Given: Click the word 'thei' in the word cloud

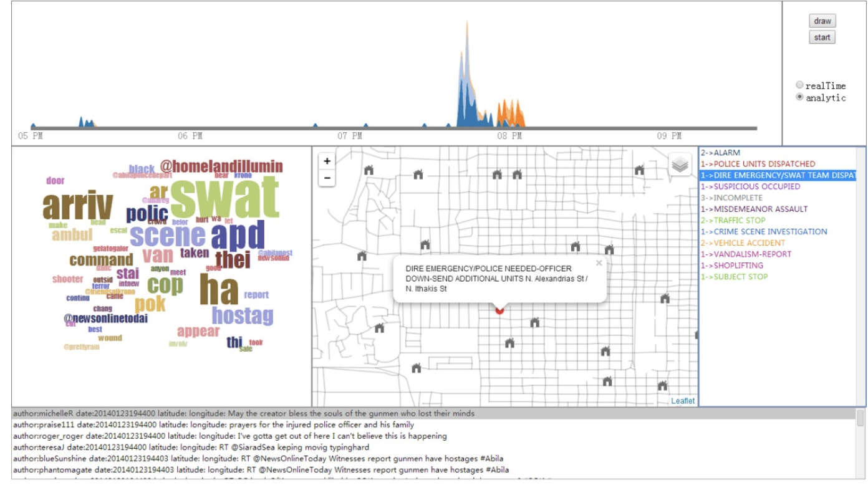Looking at the screenshot, I should [x=233, y=260].
